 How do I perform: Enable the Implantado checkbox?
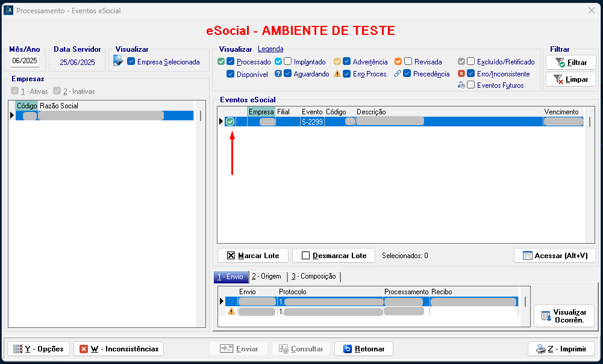point(288,61)
